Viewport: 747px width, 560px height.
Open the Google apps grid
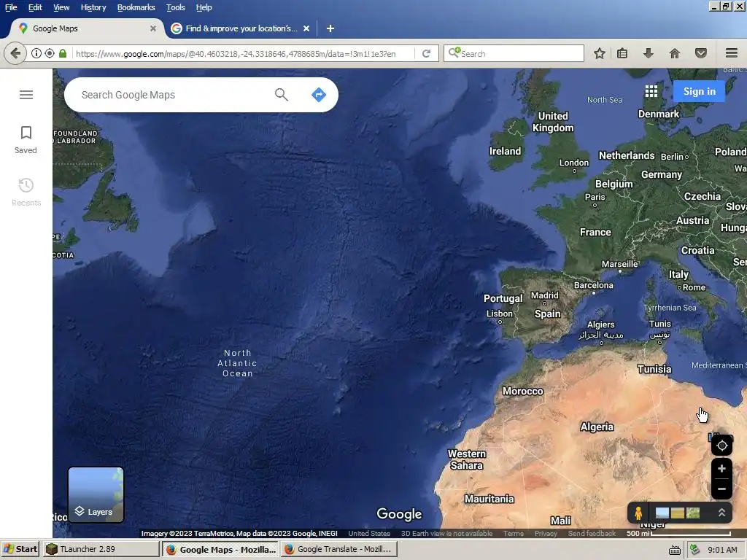[651, 91]
